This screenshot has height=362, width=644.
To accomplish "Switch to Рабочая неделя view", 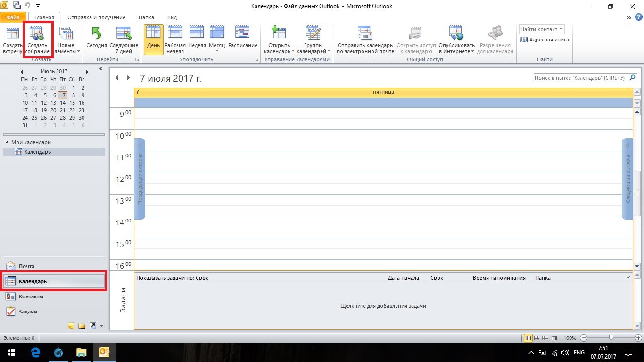I will pos(175,41).
